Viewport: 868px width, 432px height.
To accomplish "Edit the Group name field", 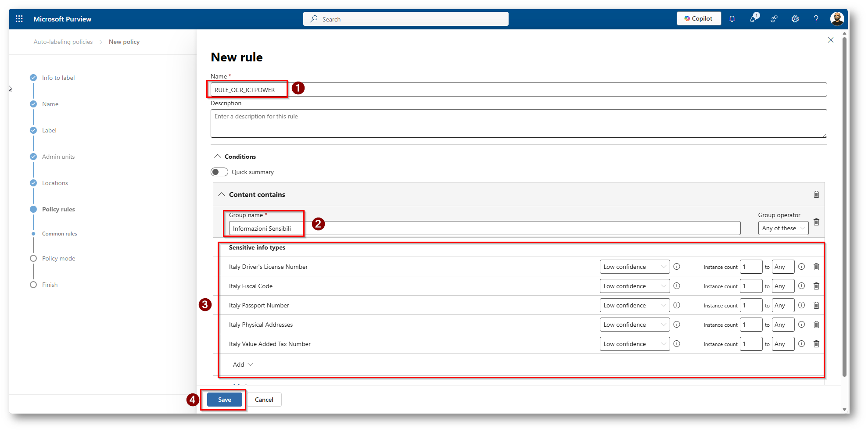I will coord(484,228).
